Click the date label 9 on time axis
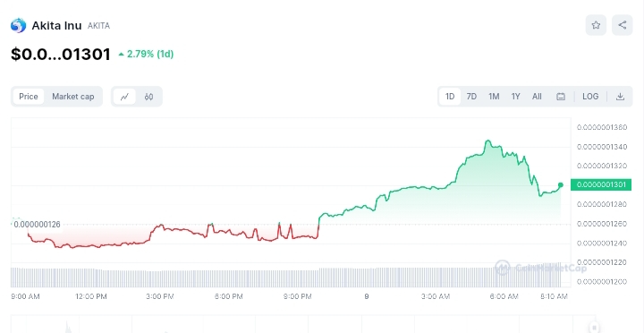The width and height of the screenshot is (644, 333). [x=367, y=296]
